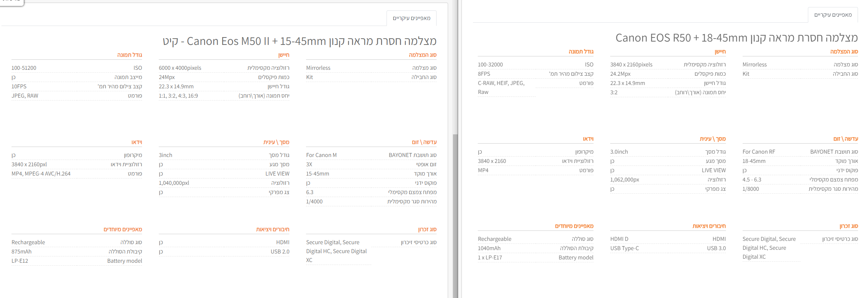Select the 'C-RAW, HEIF, JPEG, Raw' format value
Screen dimensions: 868x298
501,88
